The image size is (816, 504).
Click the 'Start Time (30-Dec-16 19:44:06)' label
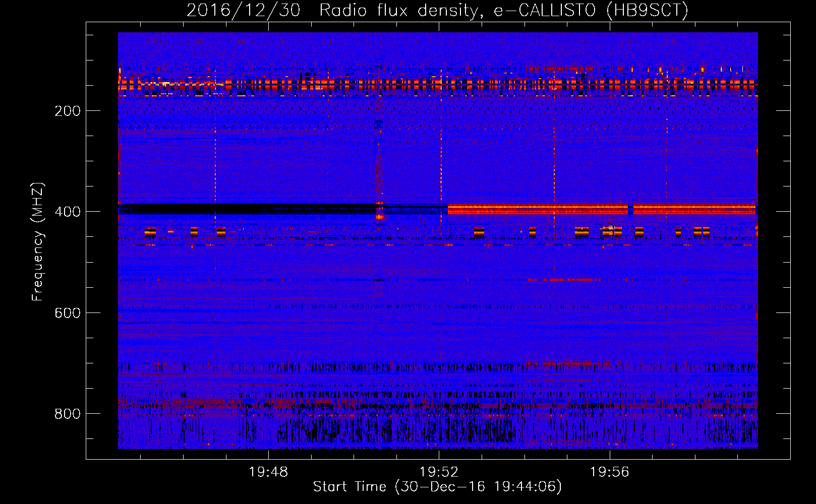pyautogui.click(x=437, y=487)
